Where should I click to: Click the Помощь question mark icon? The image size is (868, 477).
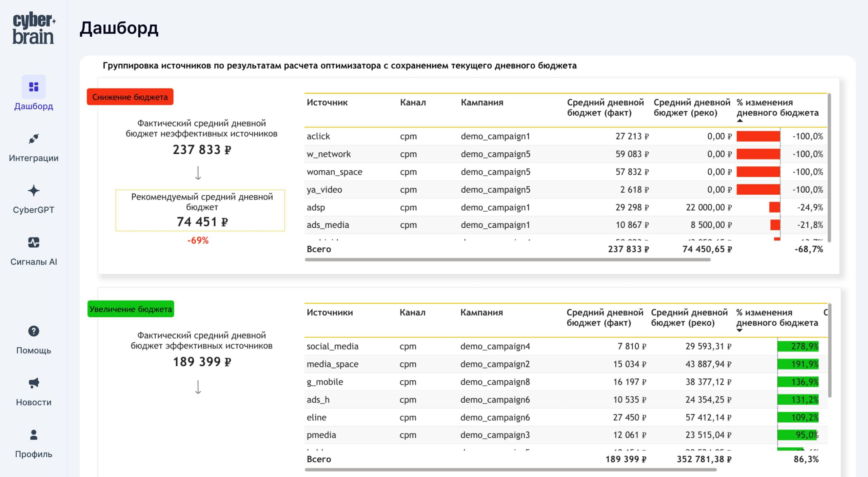[x=34, y=331]
